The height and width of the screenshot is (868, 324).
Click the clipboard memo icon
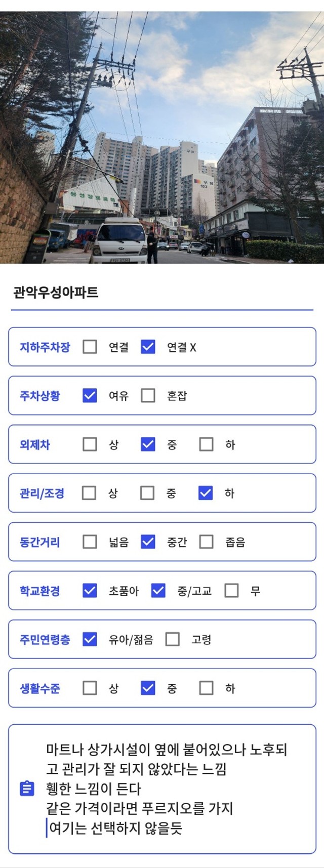tap(27, 788)
